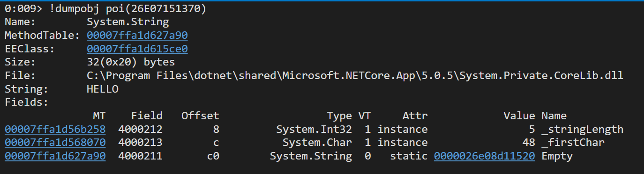644x174 pixels.
Task: Click the field number 4000211
Action: pyautogui.click(x=140, y=156)
